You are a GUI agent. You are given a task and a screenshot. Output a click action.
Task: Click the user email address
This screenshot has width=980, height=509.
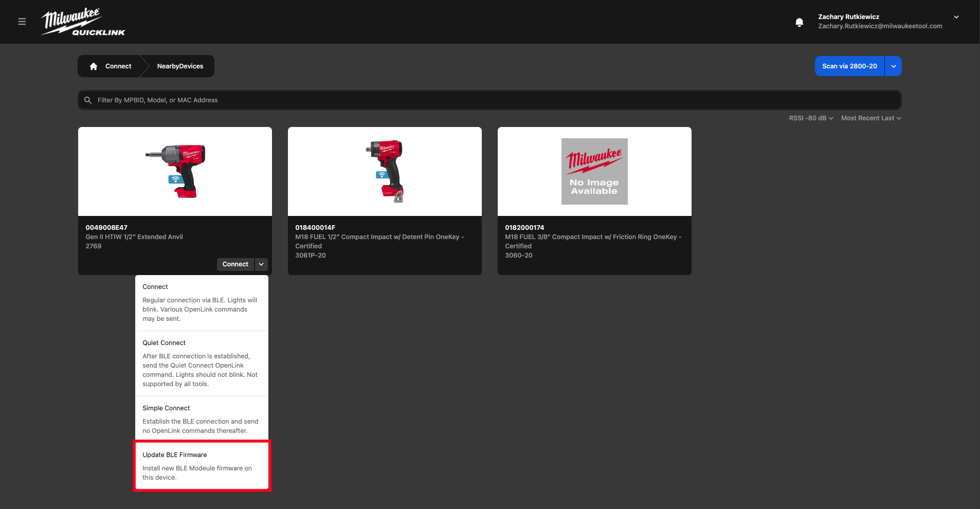click(880, 26)
